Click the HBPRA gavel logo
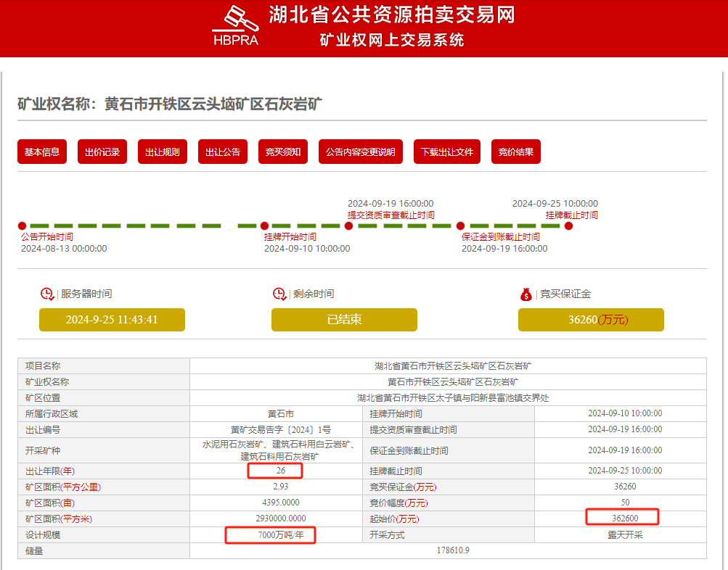Screen dimensions: 728x570 point(235,26)
